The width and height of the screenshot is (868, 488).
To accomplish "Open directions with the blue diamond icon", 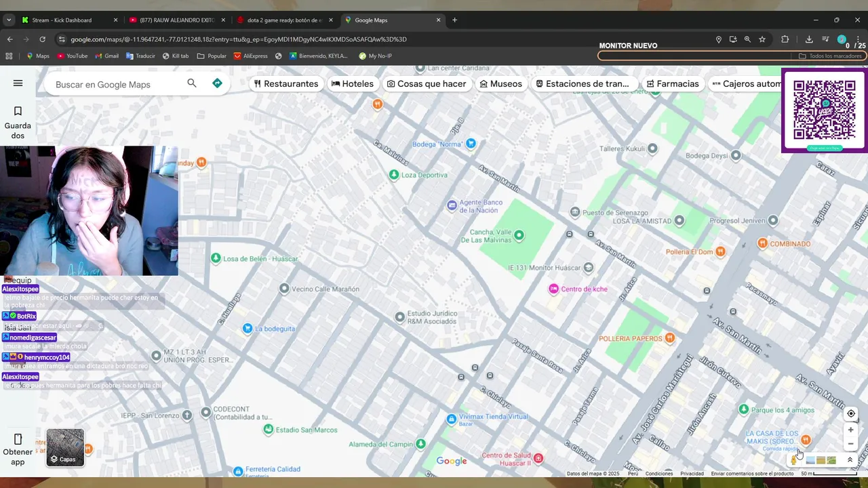I will click(x=217, y=83).
